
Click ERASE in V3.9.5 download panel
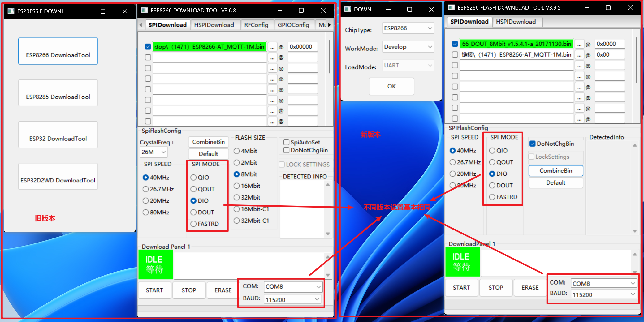point(530,287)
